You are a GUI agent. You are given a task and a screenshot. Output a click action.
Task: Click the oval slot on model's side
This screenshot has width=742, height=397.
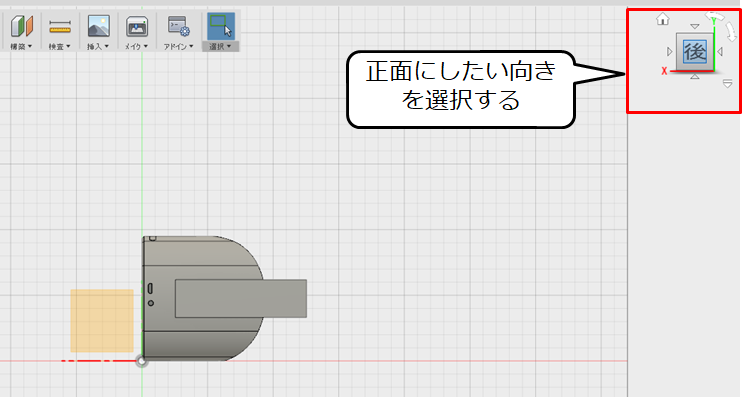pos(150,288)
